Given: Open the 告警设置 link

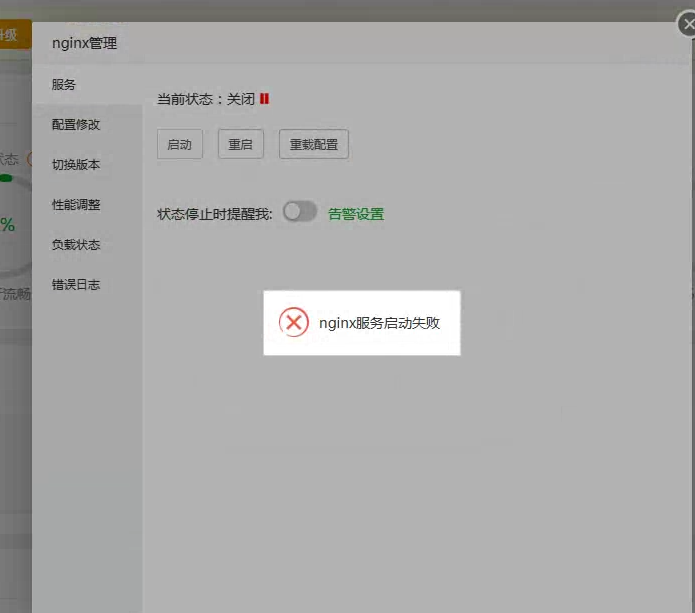Looking at the screenshot, I should point(356,214).
